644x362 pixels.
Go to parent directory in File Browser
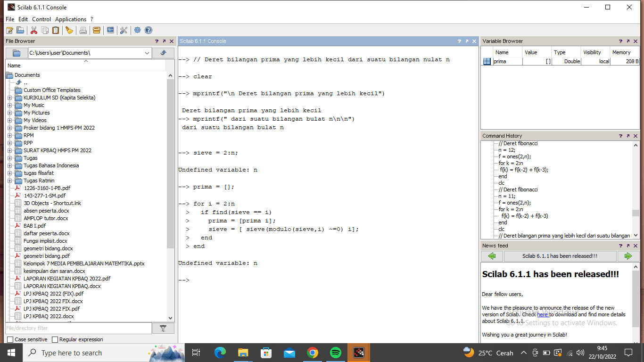tap(163, 53)
